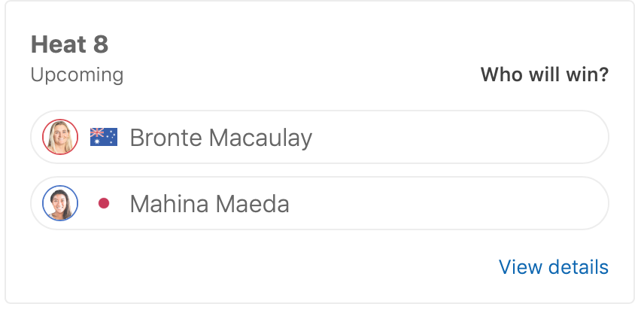This screenshot has height=310, width=644.
Task: Pick Bronte Macaulay to win
Action: coord(319,137)
